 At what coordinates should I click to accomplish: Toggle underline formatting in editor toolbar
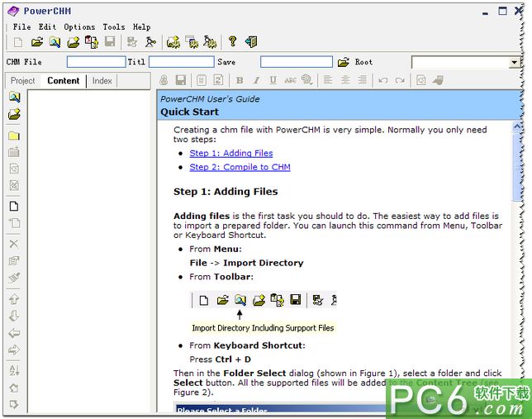point(273,80)
